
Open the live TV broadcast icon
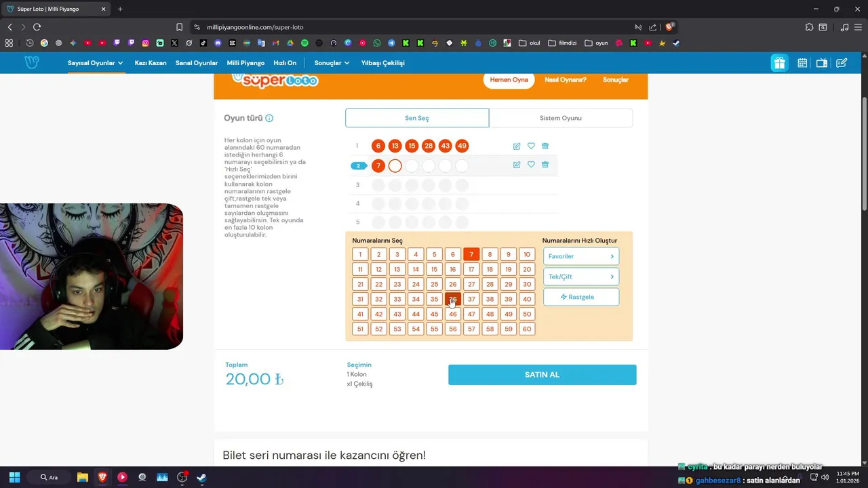coord(822,63)
